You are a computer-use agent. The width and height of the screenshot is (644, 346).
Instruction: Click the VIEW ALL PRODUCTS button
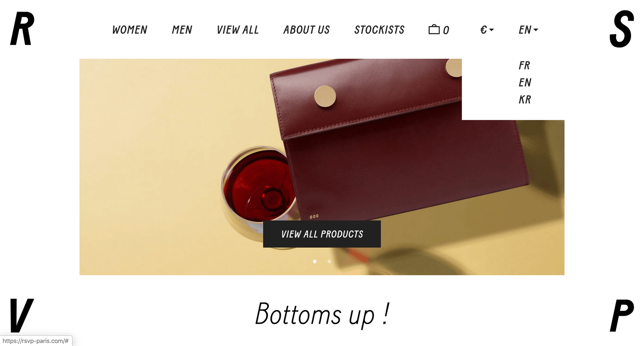[x=322, y=234]
